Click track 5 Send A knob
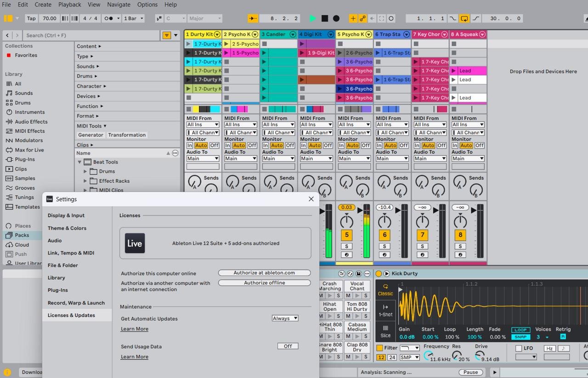This screenshot has height=378, width=588. tap(346, 181)
